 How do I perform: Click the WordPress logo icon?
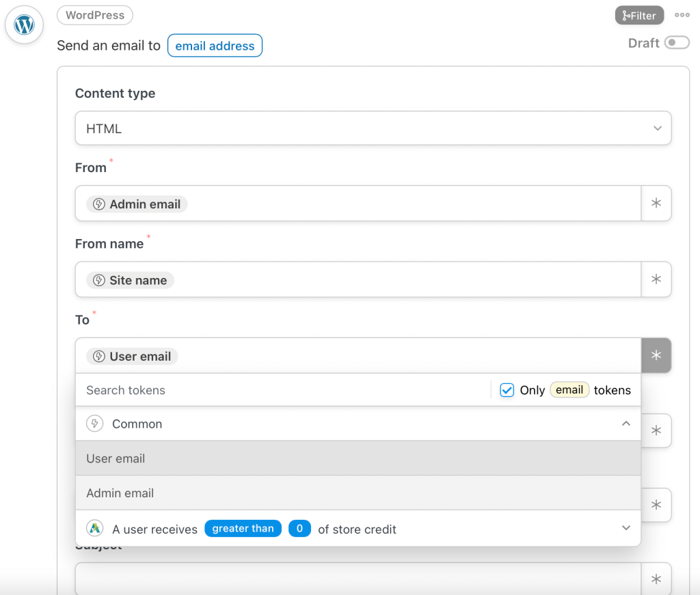(x=24, y=25)
